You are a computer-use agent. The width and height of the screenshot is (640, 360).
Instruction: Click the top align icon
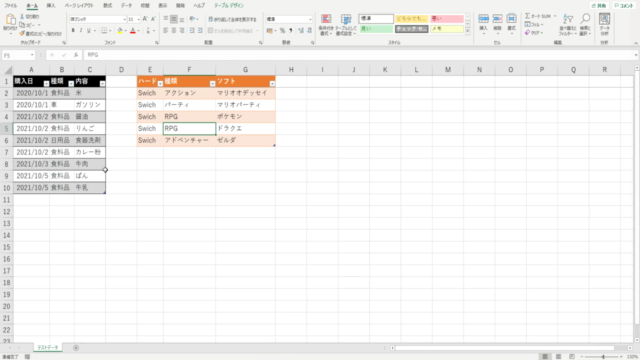tap(166, 19)
